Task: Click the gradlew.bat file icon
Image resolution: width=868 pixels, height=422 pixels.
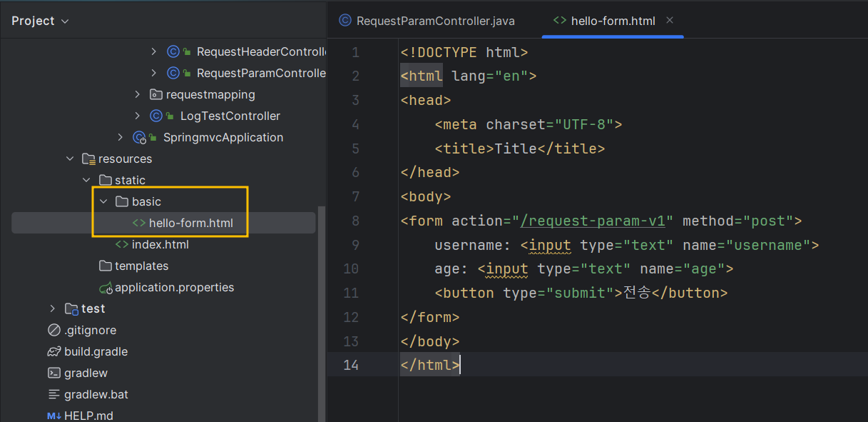Action: (x=53, y=394)
